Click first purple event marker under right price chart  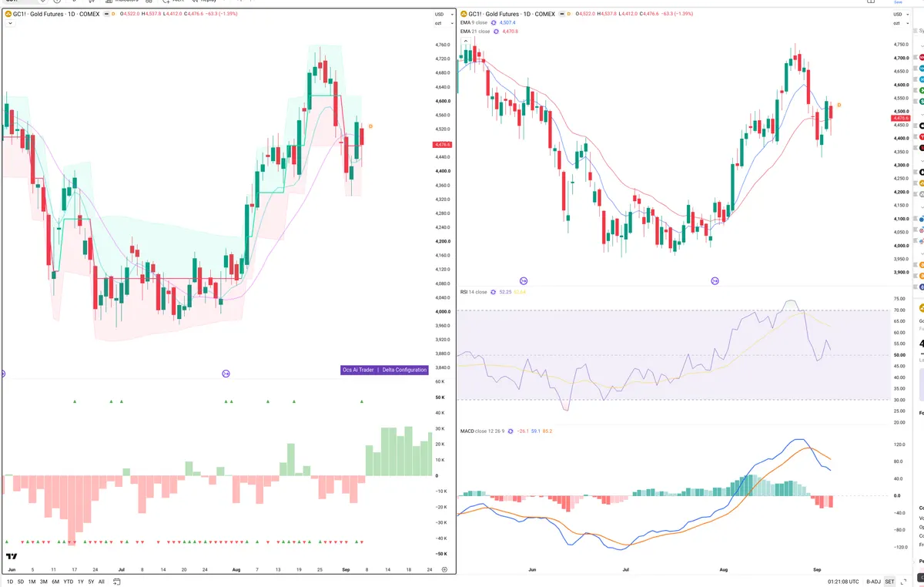click(x=524, y=280)
